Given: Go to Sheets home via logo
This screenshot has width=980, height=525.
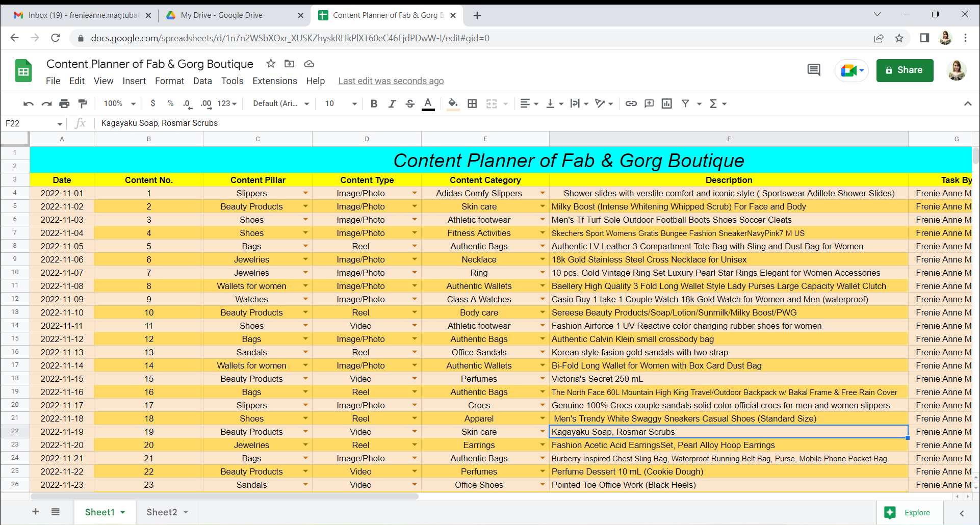Looking at the screenshot, I should [x=23, y=71].
